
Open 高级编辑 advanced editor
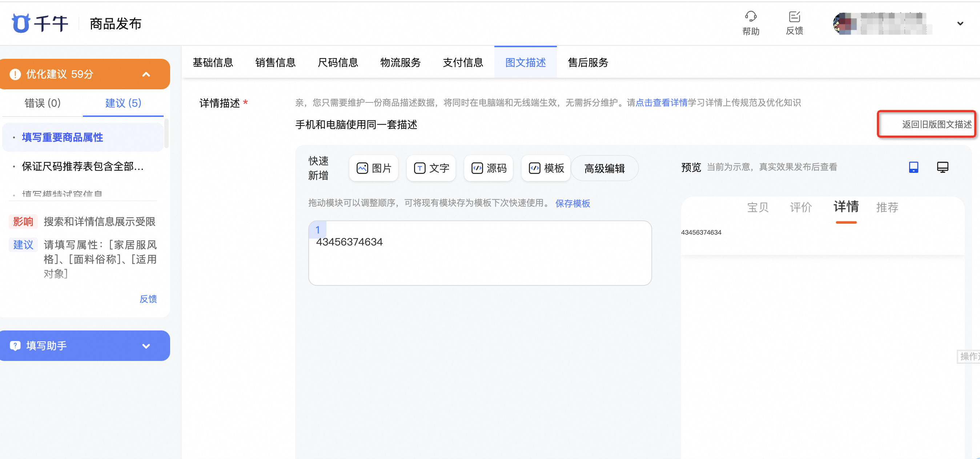605,168
